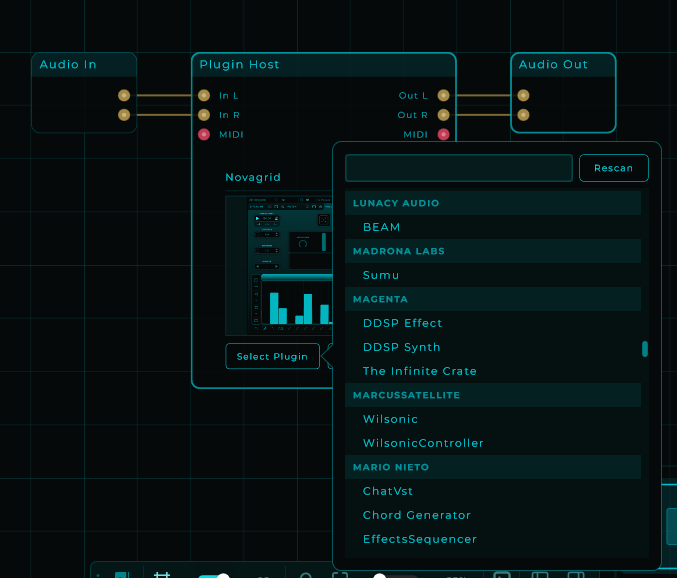Choose BEAM from the plugin list
Viewport: 677px width, 578px height.
pos(493,227)
